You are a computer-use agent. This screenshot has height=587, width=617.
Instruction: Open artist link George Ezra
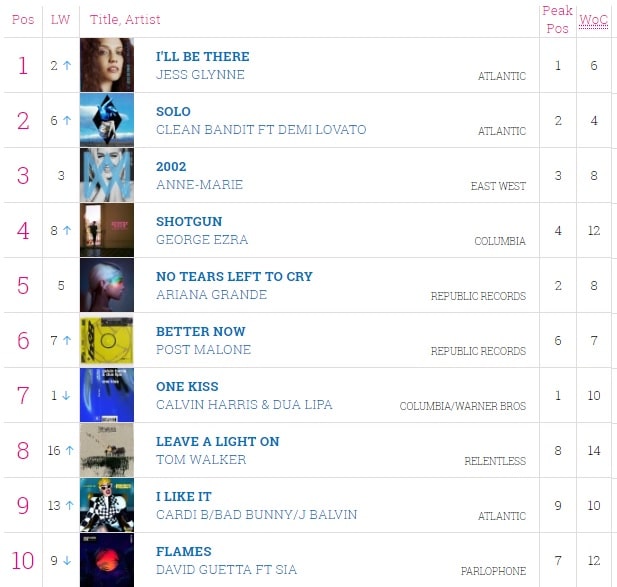click(202, 240)
